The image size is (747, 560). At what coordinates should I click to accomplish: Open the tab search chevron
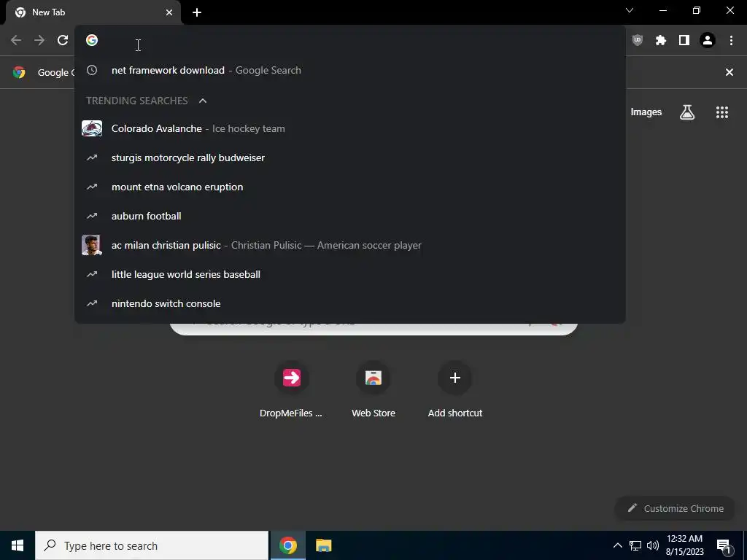630,10
